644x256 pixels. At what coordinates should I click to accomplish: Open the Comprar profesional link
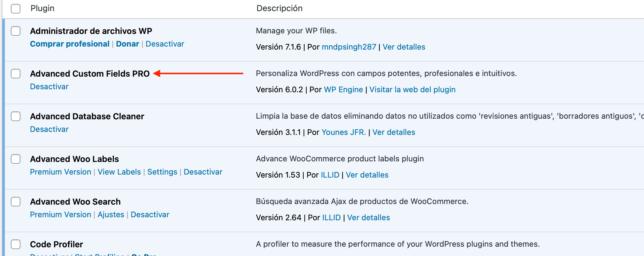[x=70, y=44]
